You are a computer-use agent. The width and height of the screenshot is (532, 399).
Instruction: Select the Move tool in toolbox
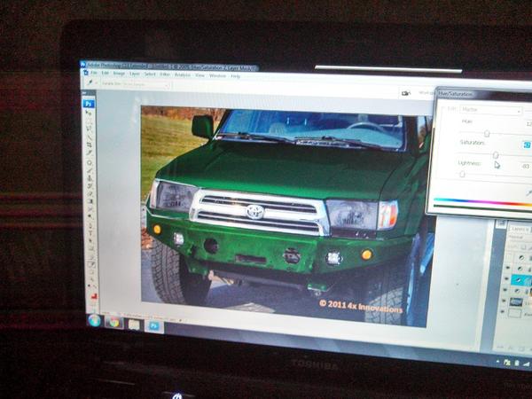[89, 112]
